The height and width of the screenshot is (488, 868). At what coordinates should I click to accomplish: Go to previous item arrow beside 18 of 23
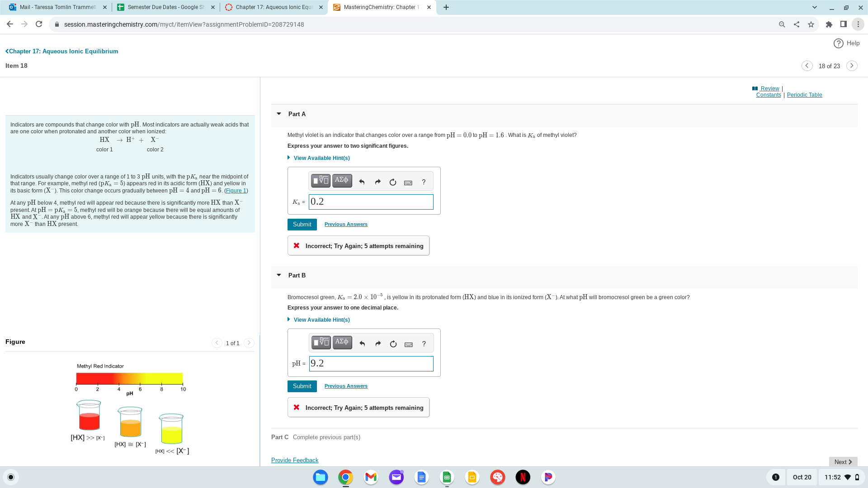pos(807,66)
